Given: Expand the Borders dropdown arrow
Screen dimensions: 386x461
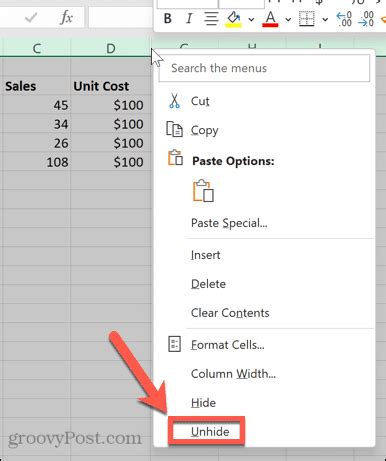Looking at the screenshot, I should point(325,20).
